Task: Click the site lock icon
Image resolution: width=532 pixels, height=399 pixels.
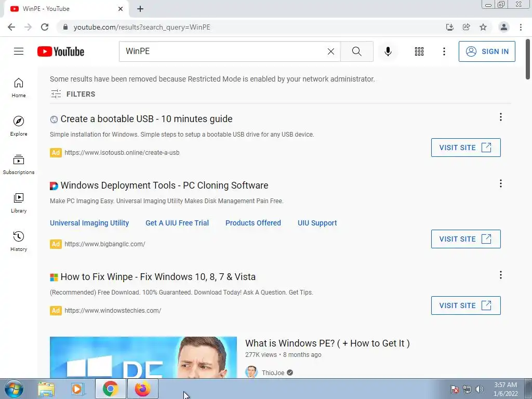Action: tap(65, 27)
